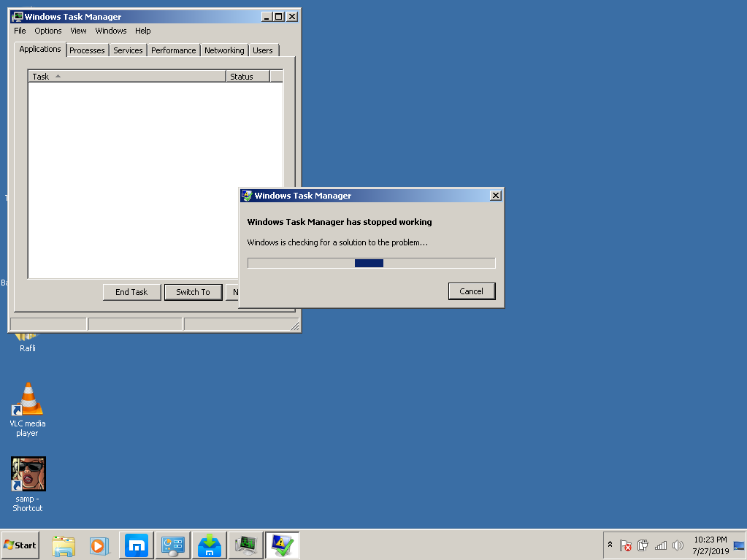Open the Windows menu

click(111, 31)
